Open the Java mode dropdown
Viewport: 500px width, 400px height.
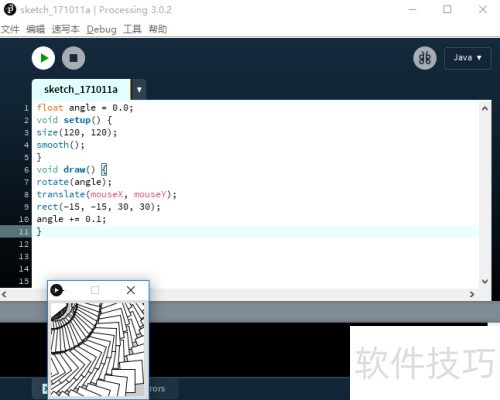tap(467, 58)
